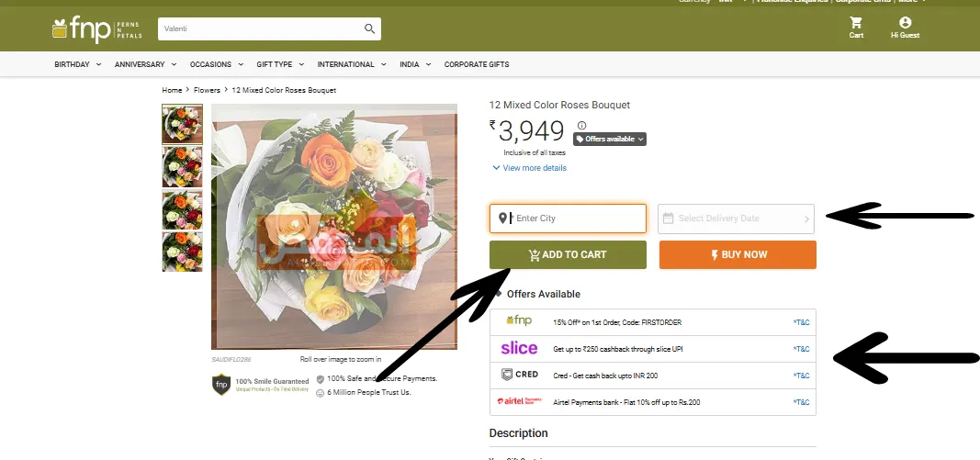Open the Corporate Gifts menu item

coord(476,64)
